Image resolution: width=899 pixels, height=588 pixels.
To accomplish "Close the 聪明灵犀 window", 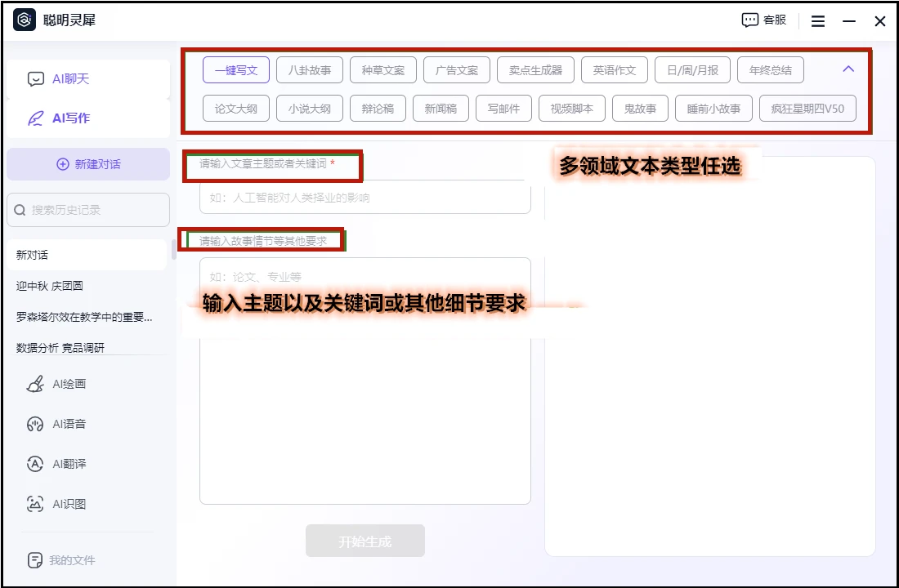I will tap(880, 21).
